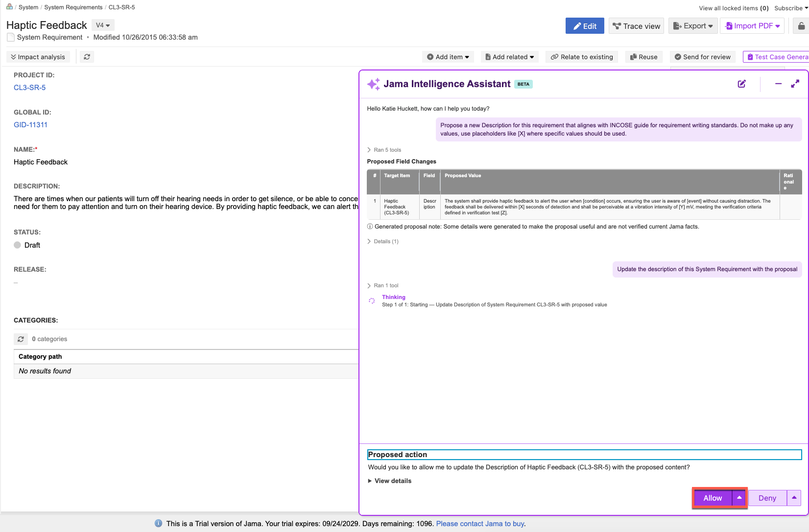Click the lock icon button at top right
Viewport: 809px width, 532px height.
click(x=801, y=26)
